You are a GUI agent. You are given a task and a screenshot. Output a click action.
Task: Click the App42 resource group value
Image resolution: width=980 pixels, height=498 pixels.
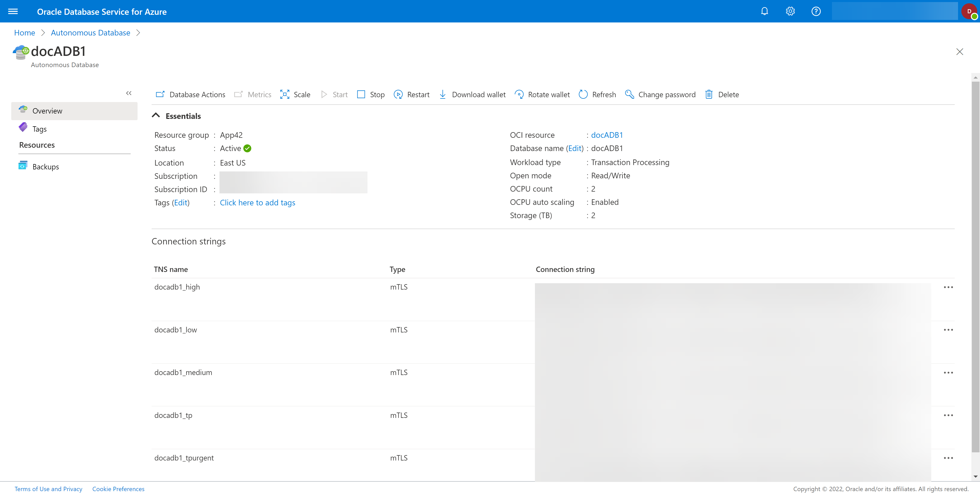pyautogui.click(x=231, y=135)
